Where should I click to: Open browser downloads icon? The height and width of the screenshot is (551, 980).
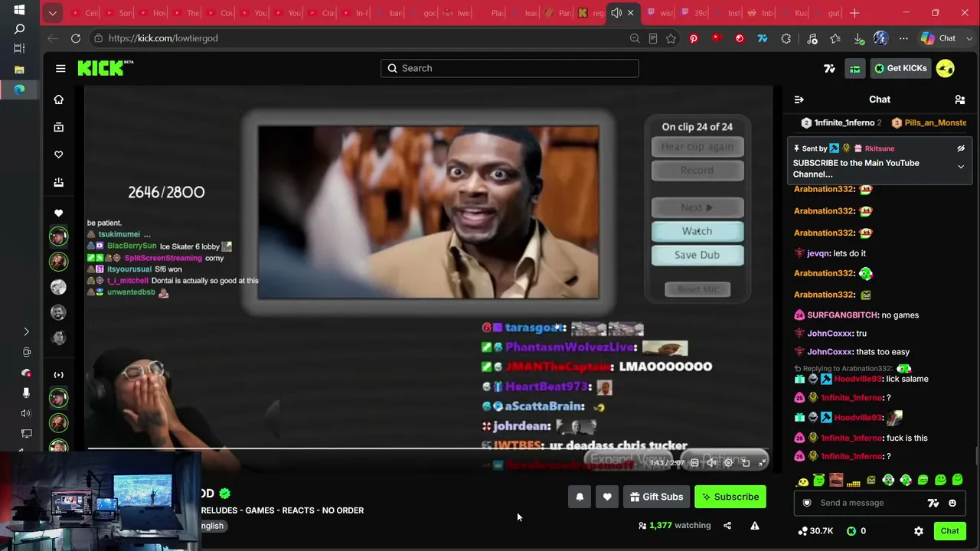(x=859, y=38)
